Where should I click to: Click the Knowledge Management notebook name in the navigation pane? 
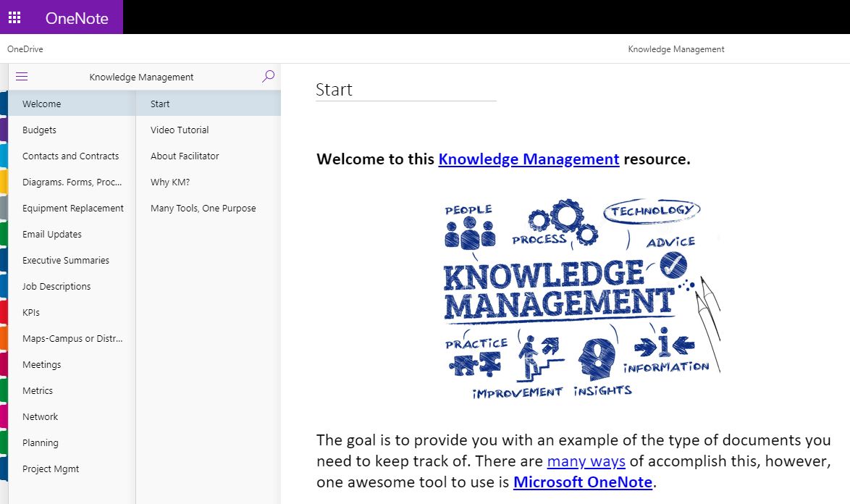click(141, 77)
